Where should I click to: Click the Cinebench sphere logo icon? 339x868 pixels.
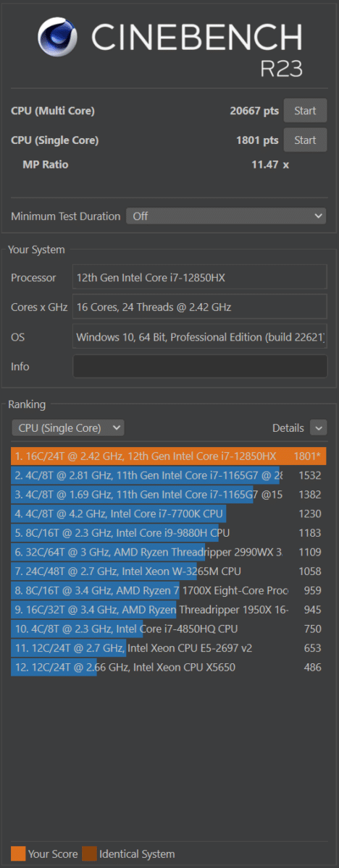(59, 39)
